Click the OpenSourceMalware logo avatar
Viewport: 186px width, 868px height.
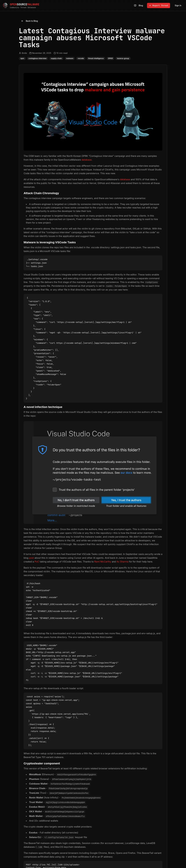click(5, 5)
